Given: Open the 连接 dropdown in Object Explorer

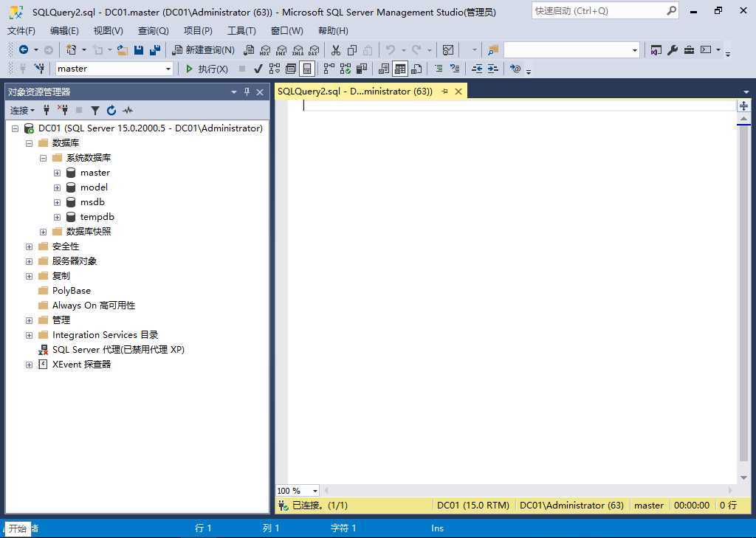Looking at the screenshot, I should pos(22,111).
